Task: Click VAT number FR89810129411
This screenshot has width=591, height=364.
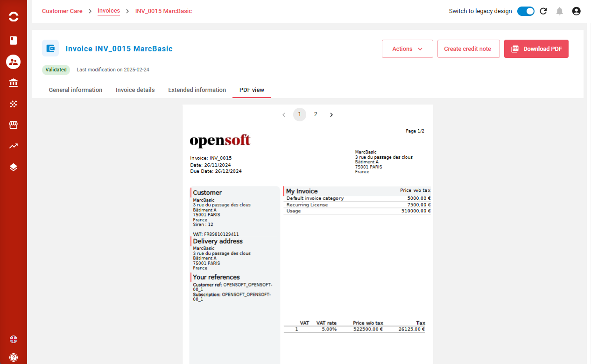Action: (x=221, y=234)
